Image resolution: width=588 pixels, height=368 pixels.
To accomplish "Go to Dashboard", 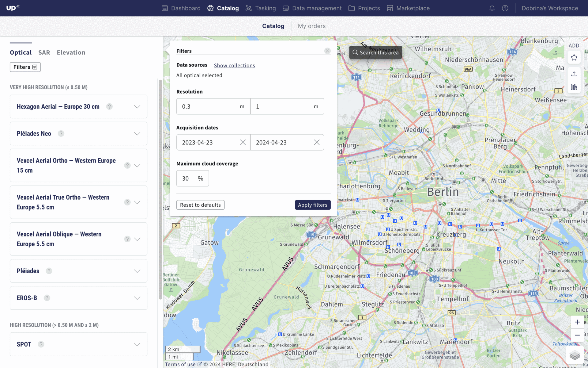I will 181,8.
